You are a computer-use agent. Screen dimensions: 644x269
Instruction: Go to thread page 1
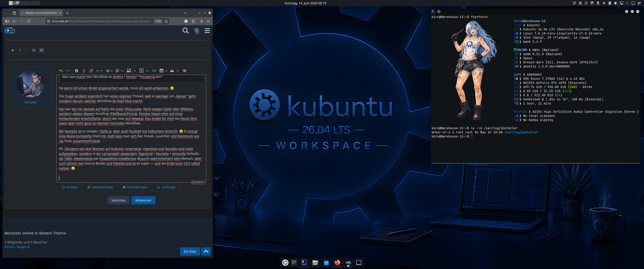20,50
